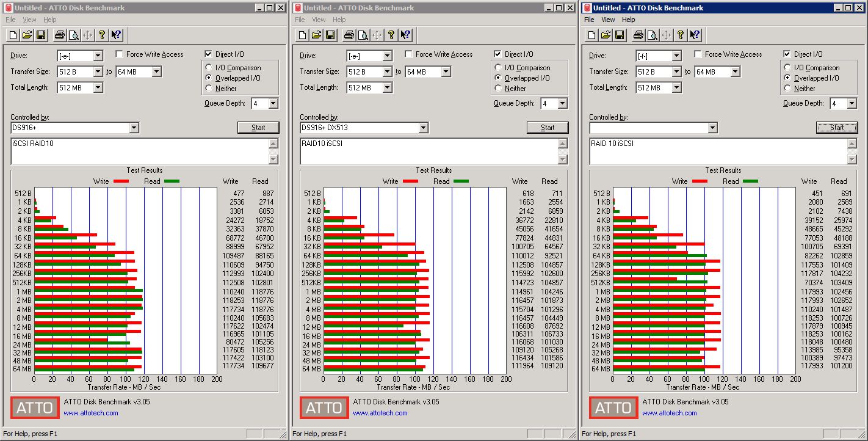The height and width of the screenshot is (441, 868).
Task: Click the Print icon in the left ATTO window
Action: [59, 35]
